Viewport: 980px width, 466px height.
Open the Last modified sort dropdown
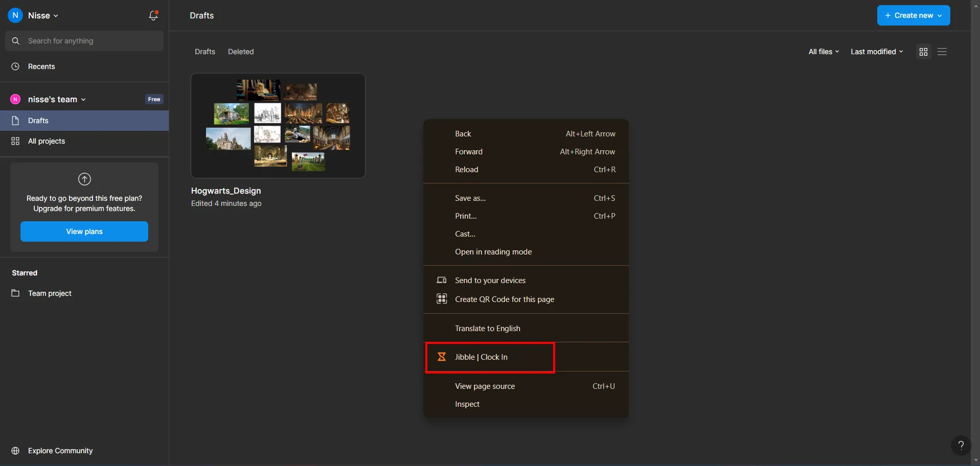(877, 52)
